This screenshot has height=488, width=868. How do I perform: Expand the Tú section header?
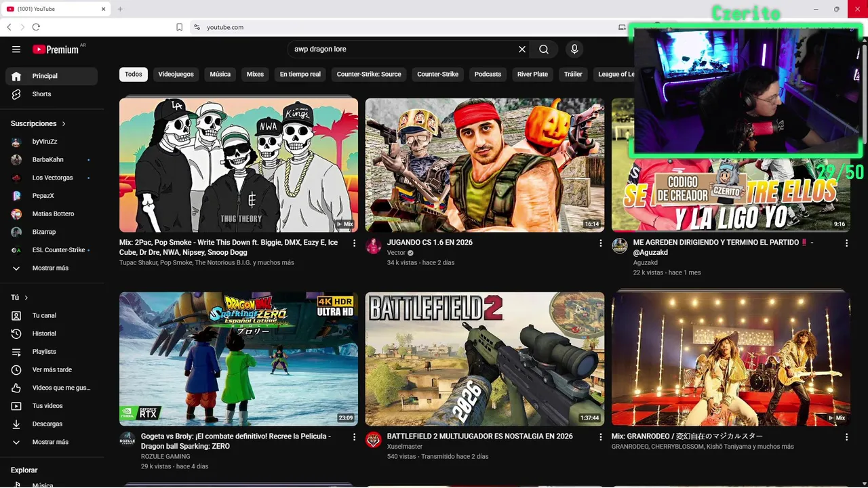coord(20,298)
